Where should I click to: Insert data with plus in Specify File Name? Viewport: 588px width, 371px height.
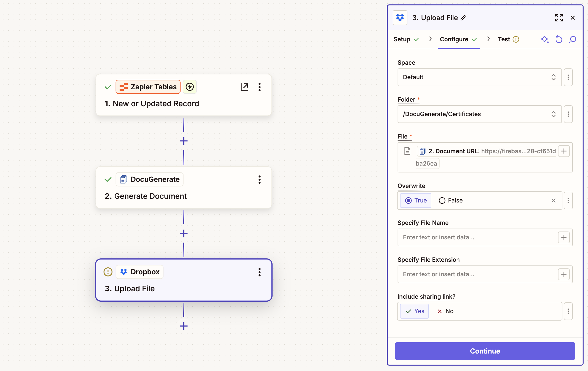click(x=564, y=237)
